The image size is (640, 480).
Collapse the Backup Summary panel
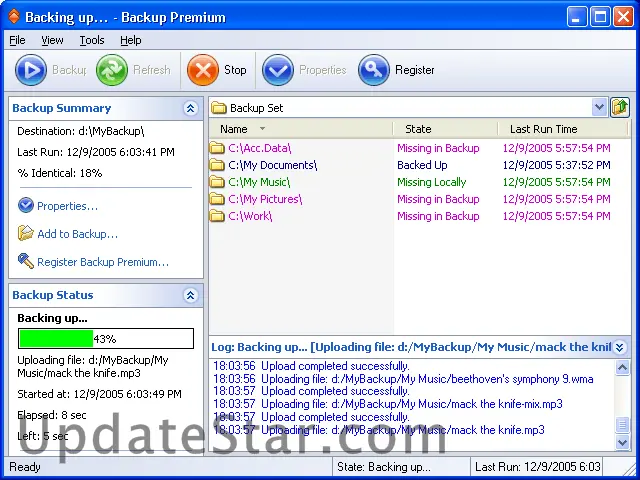point(190,108)
